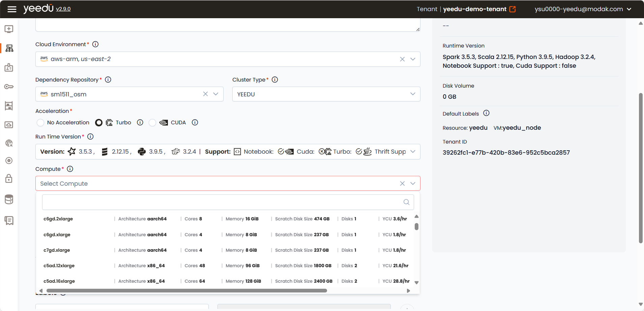Open the lock security sidebar icon
This screenshot has width=644, height=311.
pos(9,178)
